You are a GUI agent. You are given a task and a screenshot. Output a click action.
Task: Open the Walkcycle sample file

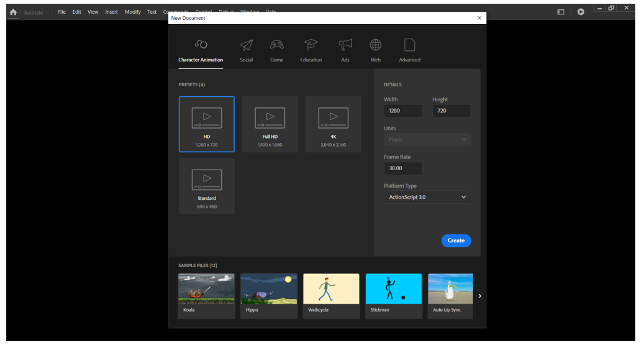click(332, 296)
